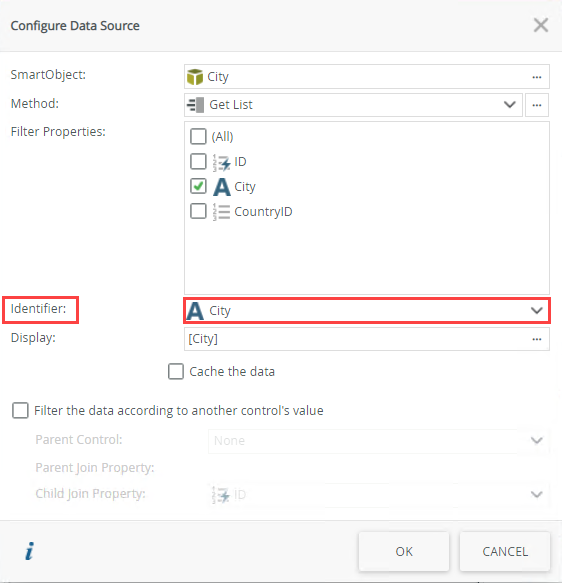Open the SmartObject ellipsis browse button

point(536,77)
